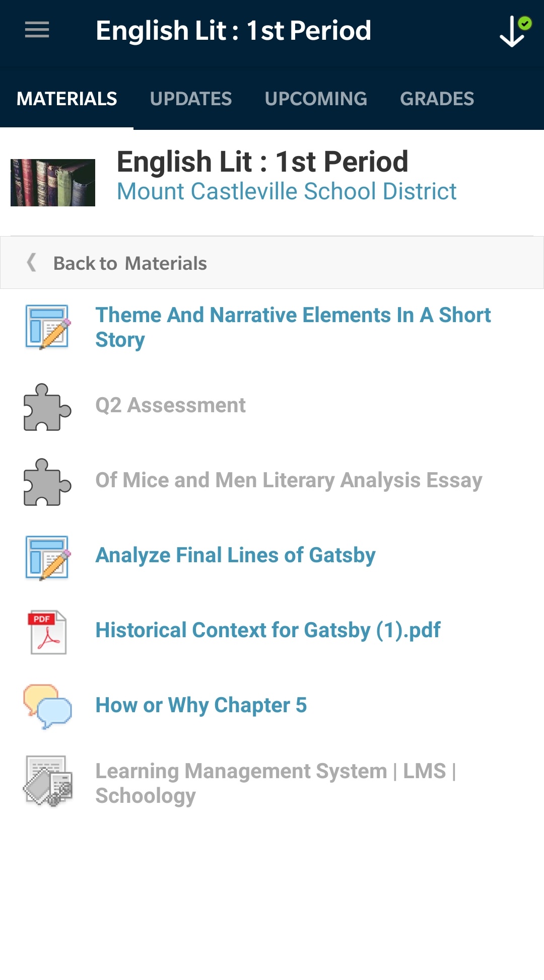This screenshot has width=544, height=980.
Task: Switch to the Updates tab
Action: 191,99
